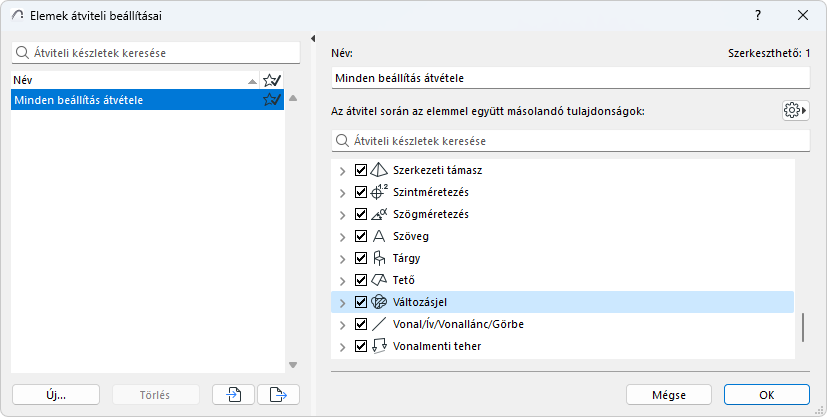Click the import transfer set icon button

(233, 394)
